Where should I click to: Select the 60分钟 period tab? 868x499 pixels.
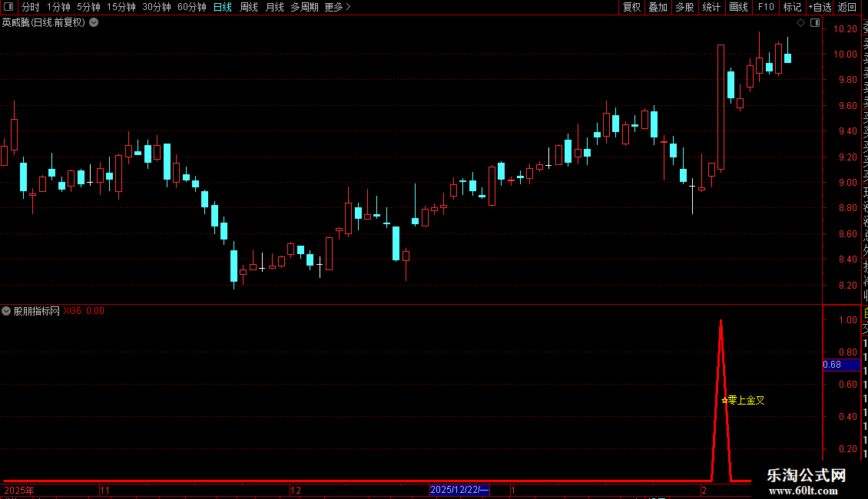coord(191,7)
